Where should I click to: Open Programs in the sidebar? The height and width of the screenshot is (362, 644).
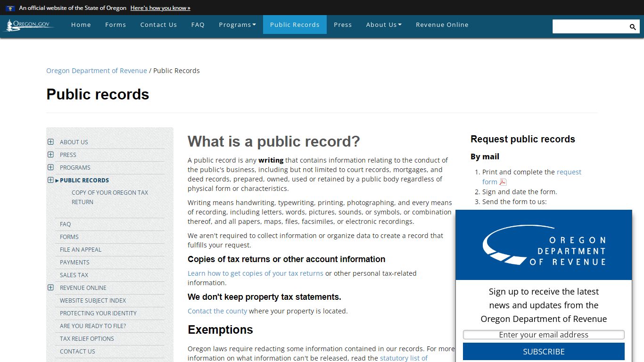pyautogui.click(x=75, y=167)
